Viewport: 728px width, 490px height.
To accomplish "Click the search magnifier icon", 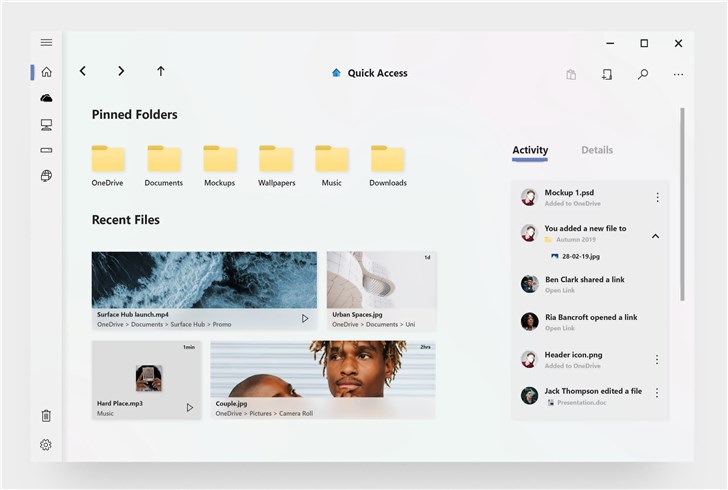I will click(643, 74).
